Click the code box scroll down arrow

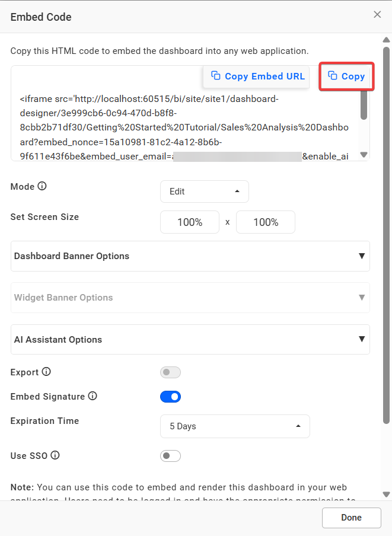click(x=364, y=155)
